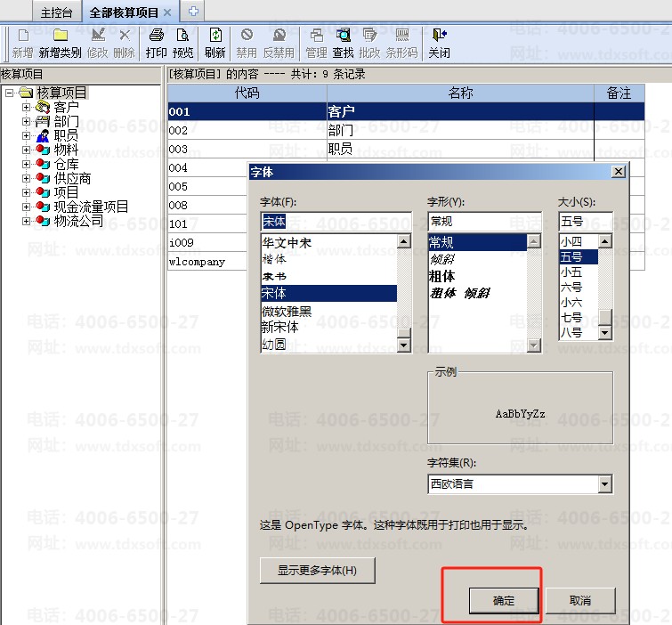672x625 pixels.
Task: Click the 显示更多字体(H) button
Action: click(317, 571)
